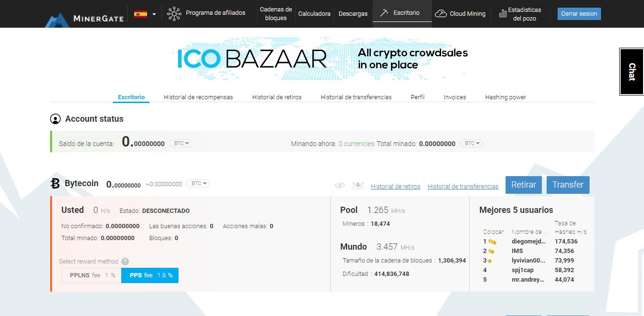The width and height of the screenshot is (644, 316).
Task: Open Historial de transferencias tab
Action: (356, 97)
